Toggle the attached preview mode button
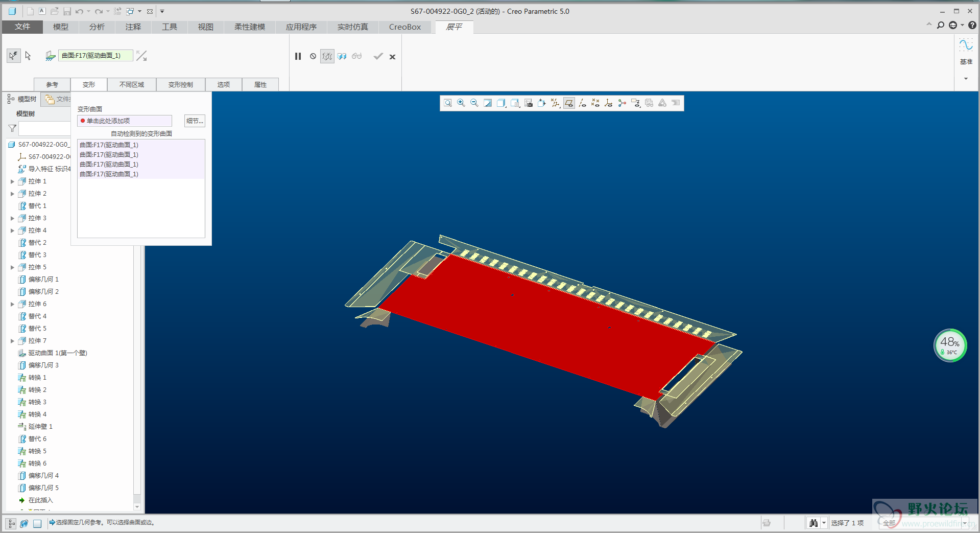The image size is (980, 533). point(342,56)
